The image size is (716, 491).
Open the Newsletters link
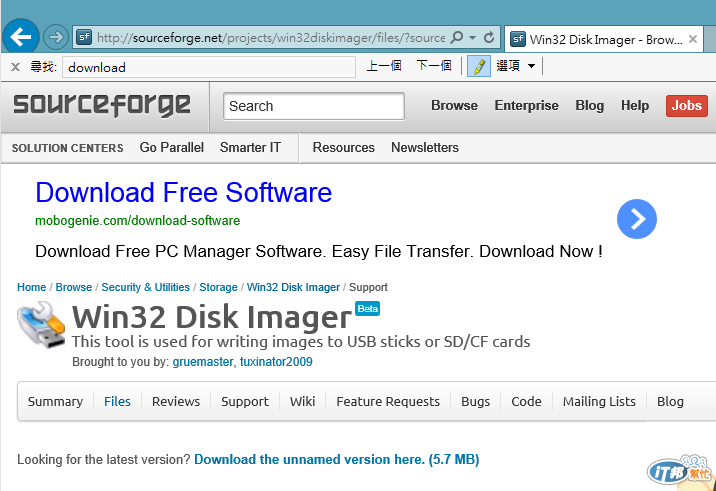[425, 148]
